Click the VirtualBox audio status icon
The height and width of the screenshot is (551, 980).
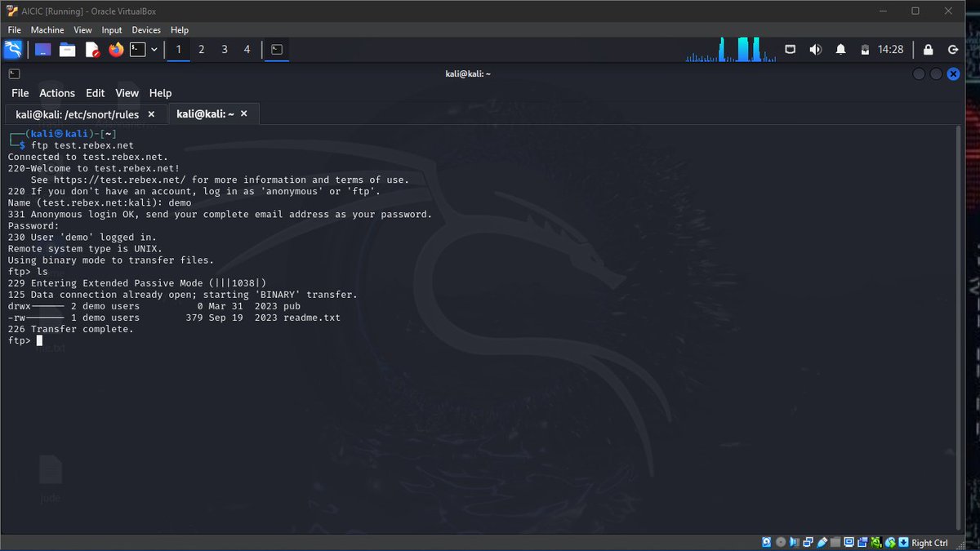coord(795,542)
